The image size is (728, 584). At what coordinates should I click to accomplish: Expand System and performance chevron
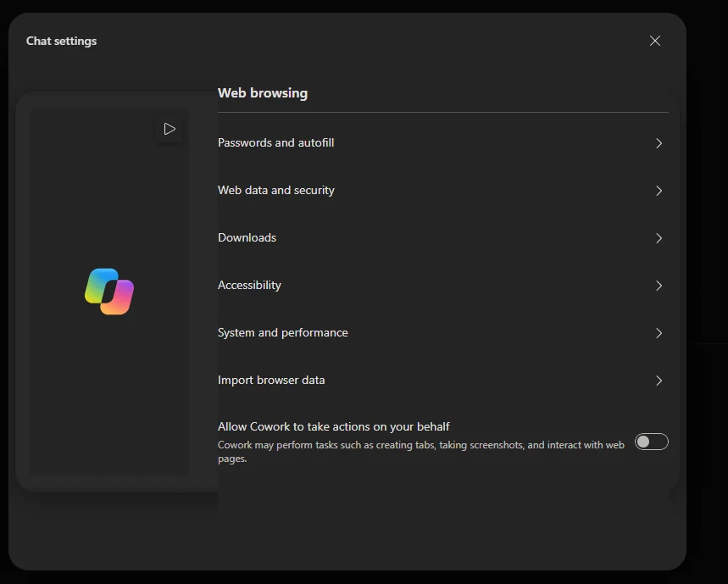click(x=659, y=333)
